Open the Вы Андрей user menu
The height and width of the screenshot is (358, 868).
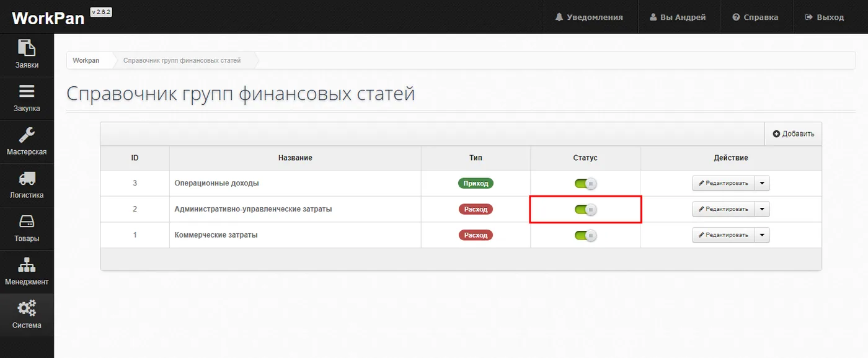(678, 17)
